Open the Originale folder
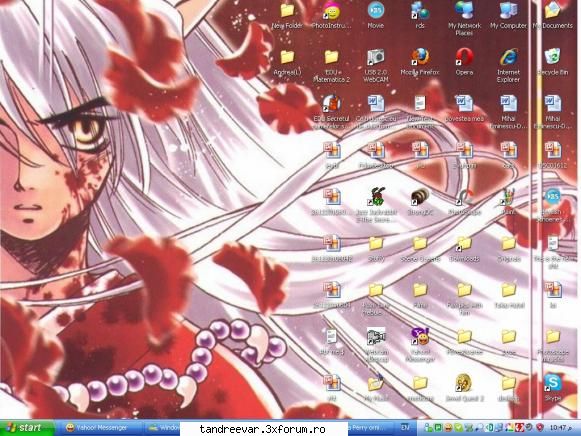Viewport: 581px width, 436px height. 509,249
